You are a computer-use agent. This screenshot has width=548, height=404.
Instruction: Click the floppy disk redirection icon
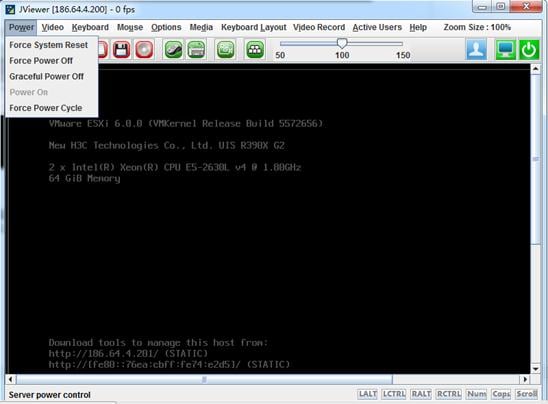click(x=122, y=50)
